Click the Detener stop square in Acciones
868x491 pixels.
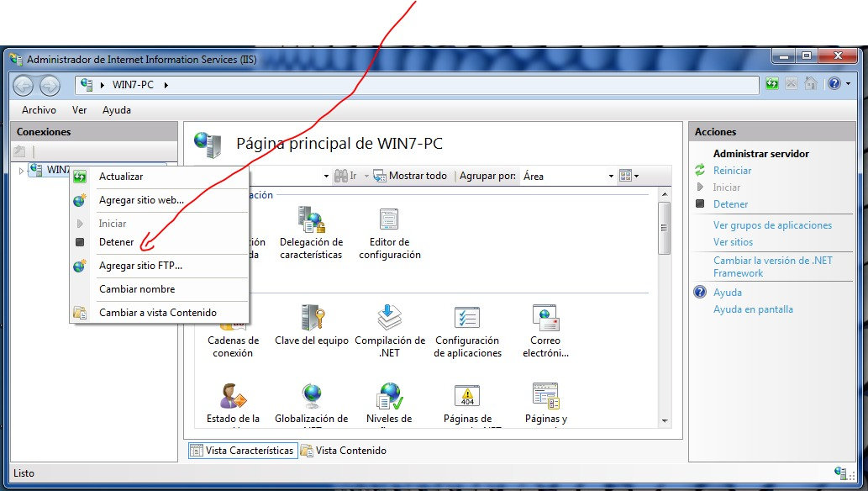[x=700, y=203]
